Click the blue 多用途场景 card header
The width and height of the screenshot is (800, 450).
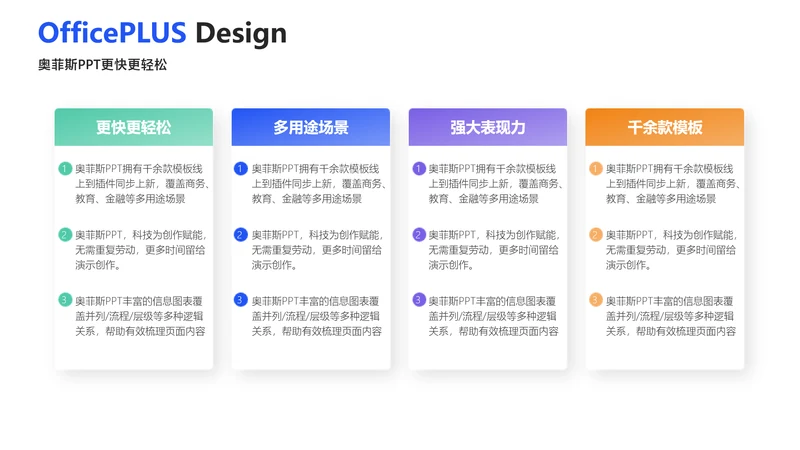click(311, 127)
